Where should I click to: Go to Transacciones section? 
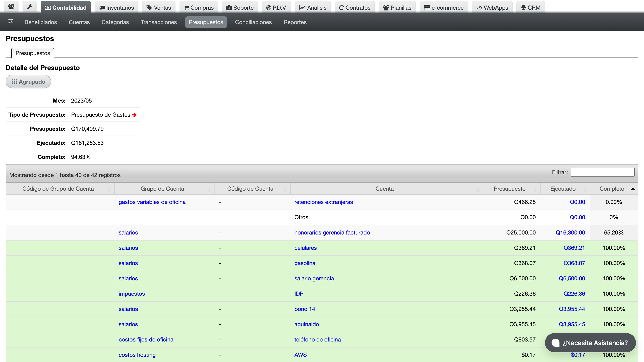coord(159,22)
